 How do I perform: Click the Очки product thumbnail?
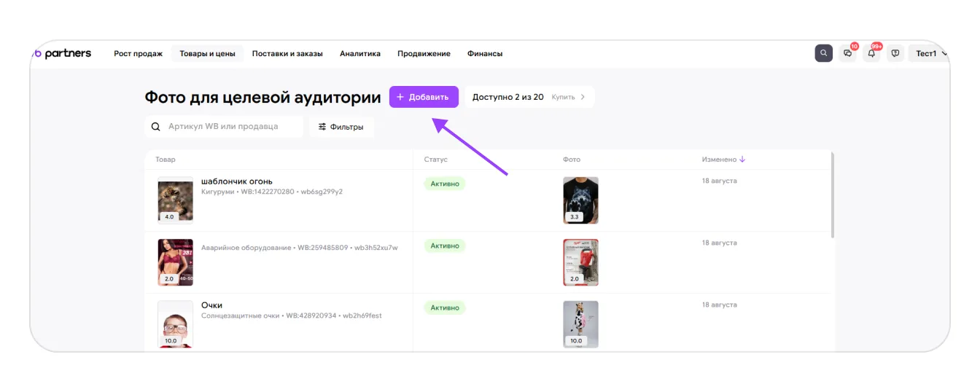click(x=176, y=324)
